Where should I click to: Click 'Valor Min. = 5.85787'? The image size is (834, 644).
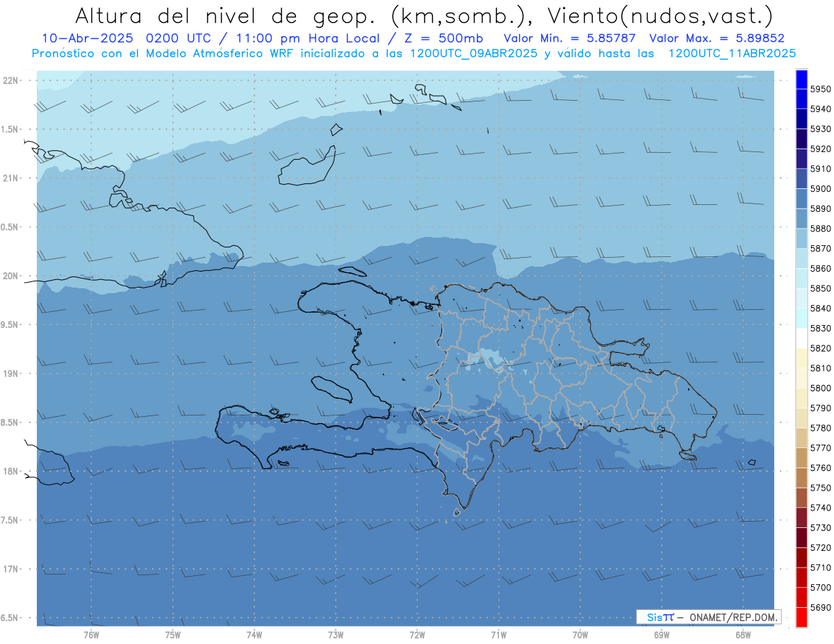point(571,39)
